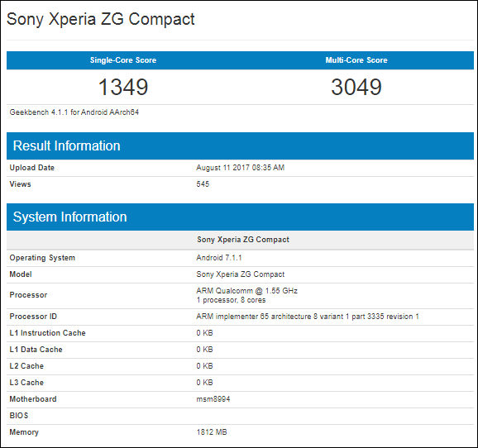Select the Geekbench 4.1.1 for Android AArch64 text
The height and width of the screenshot is (448, 478).
74,112
